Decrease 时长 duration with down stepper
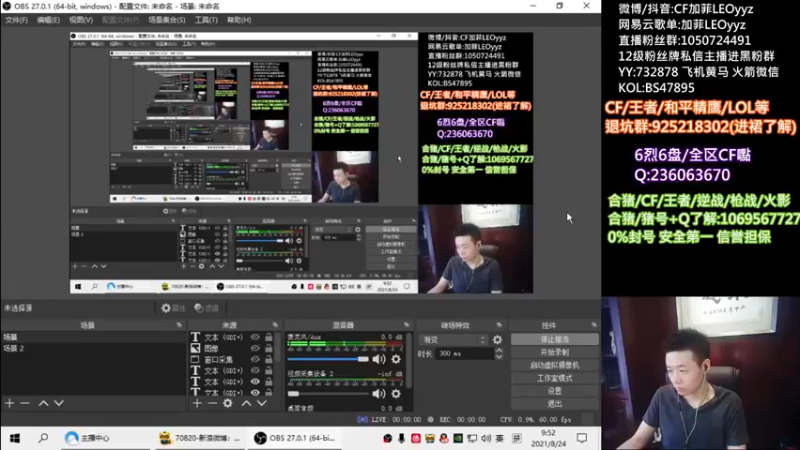This screenshot has width=800, height=450. pos(499,356)
